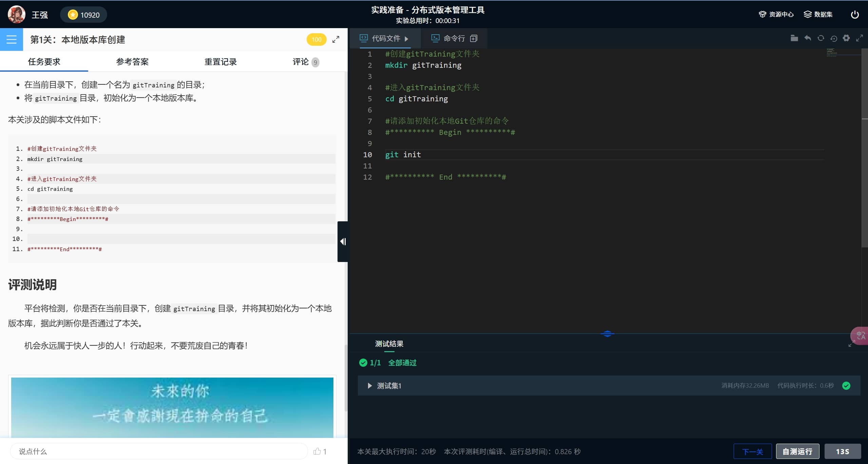Viewport: 868px width, 464px height.
Task: Click 'mkdir gitTraining' in the task script listing
Action: (55, 159)
